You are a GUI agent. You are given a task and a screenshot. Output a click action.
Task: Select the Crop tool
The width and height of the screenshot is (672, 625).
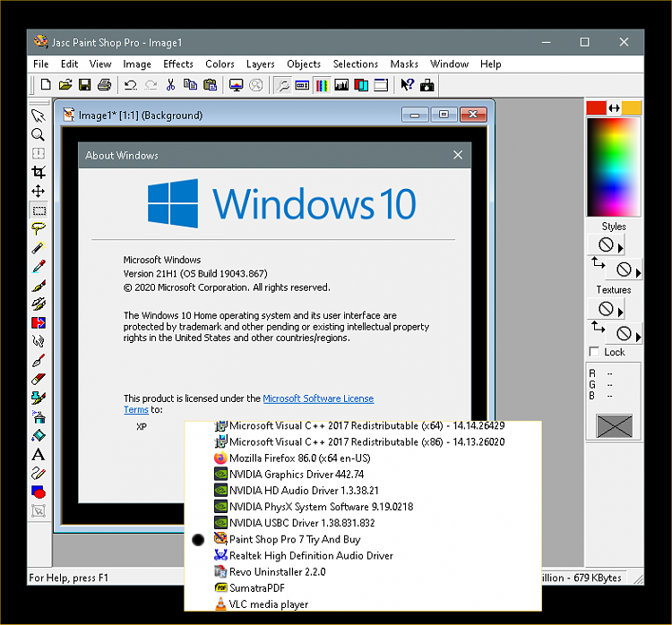click(x=39, y=172)
